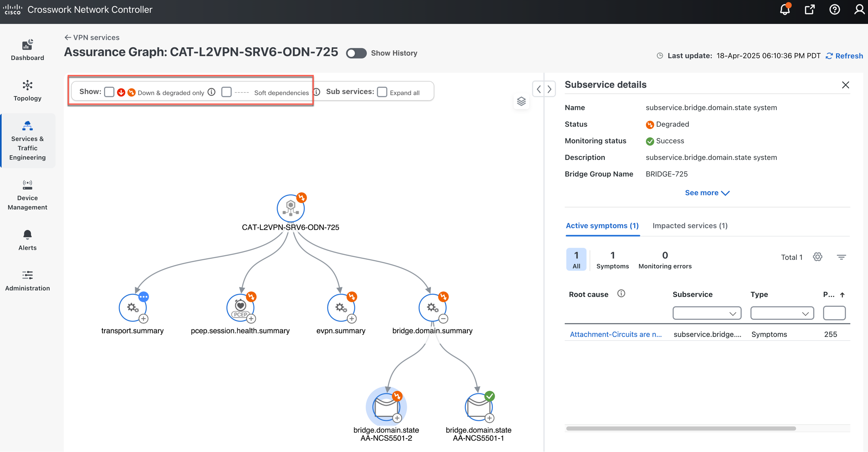868x452 pixels.
Task: Check the Expand all sub services box
Action: coord(382,92)
